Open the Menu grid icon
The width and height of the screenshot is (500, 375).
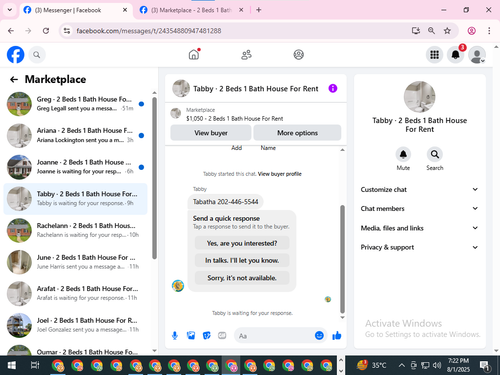coord(434,55)
